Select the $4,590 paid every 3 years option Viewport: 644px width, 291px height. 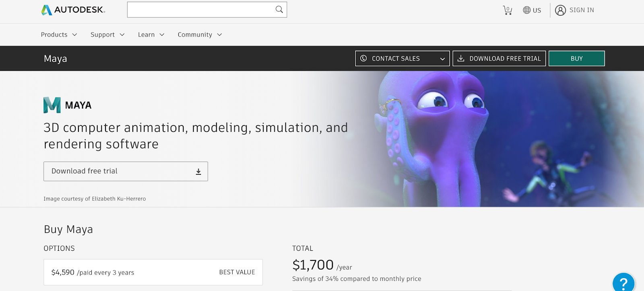click(153, 272)
